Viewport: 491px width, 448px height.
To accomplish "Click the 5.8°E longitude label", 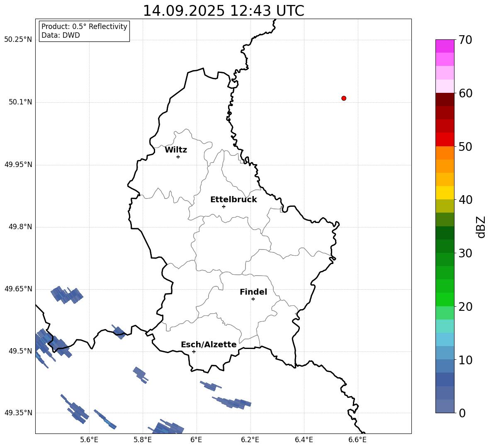I will coord(143,440).
